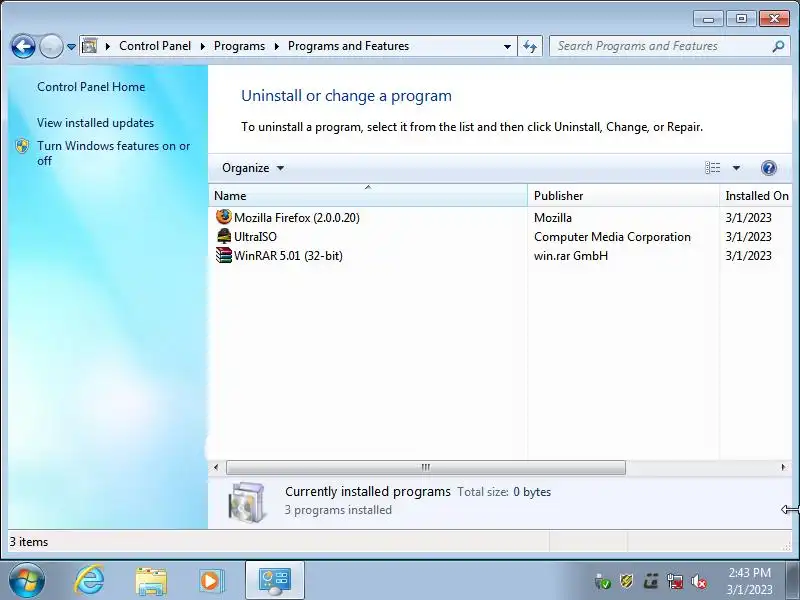The width and height of the screenshot is (800, 600).
Task: Open Turn Windows features on or off
Action: tap(113, 153)
